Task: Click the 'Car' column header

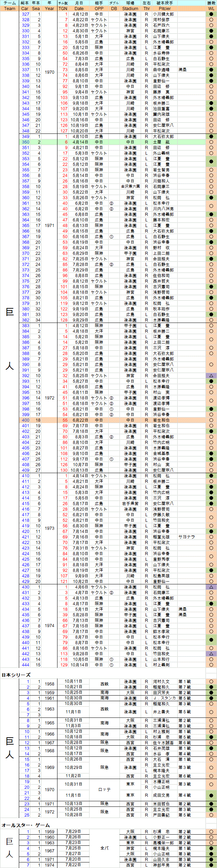Action: click(25, 8)
